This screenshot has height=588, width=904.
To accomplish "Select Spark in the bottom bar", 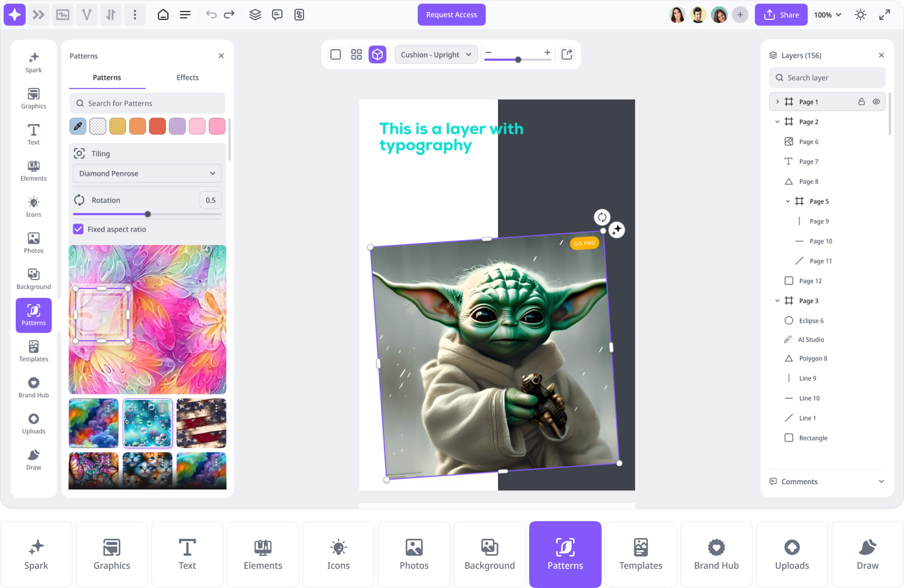I will coord(36,554).
